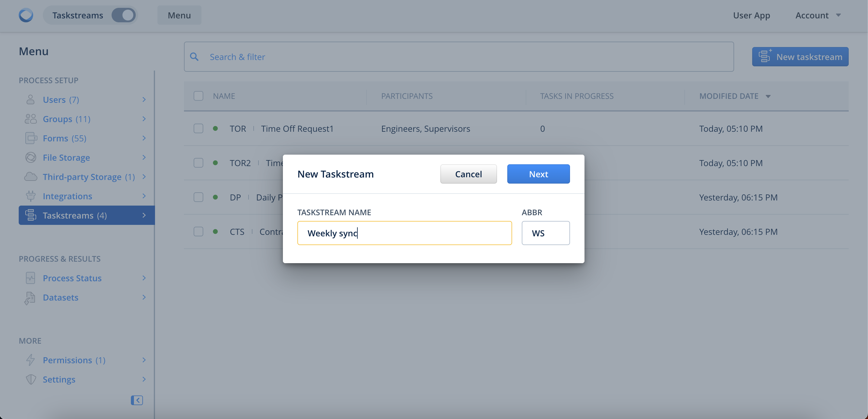Click the ABBR input field

pos(546,233)
